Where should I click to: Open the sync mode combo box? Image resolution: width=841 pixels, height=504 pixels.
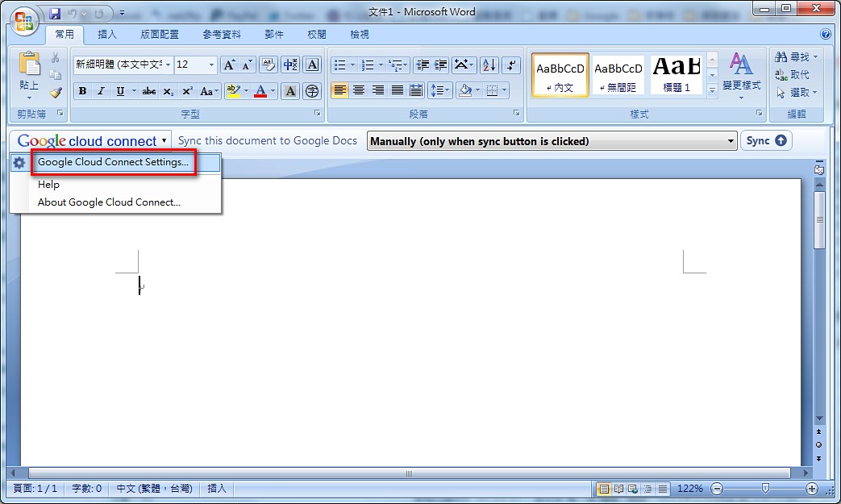pyautogui.click(x=552, y=141)
